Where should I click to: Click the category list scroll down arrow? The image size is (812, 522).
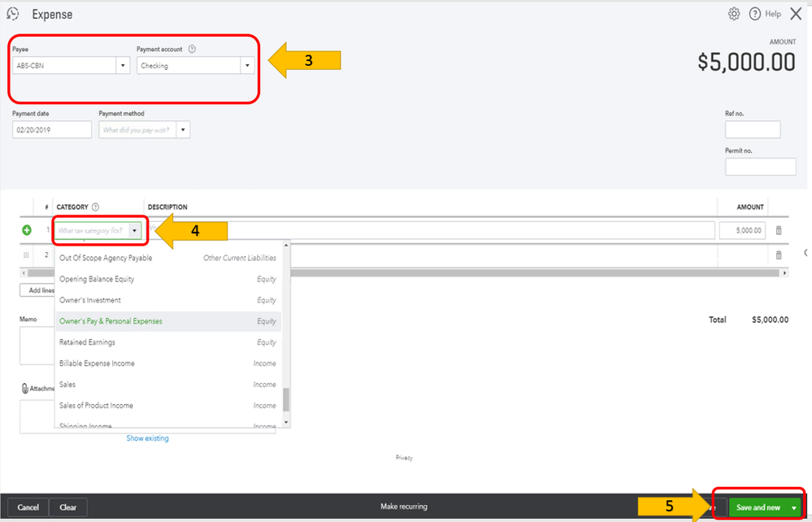tap(286, 423)
